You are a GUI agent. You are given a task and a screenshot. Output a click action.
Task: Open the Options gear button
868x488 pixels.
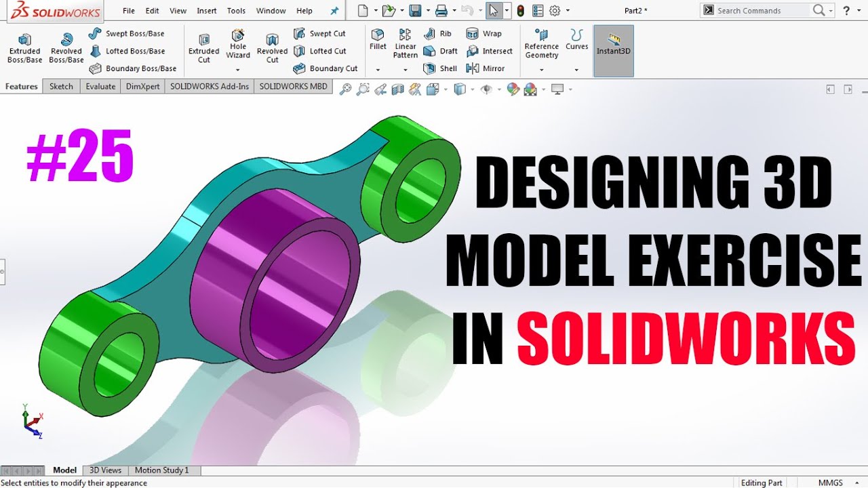555,11
